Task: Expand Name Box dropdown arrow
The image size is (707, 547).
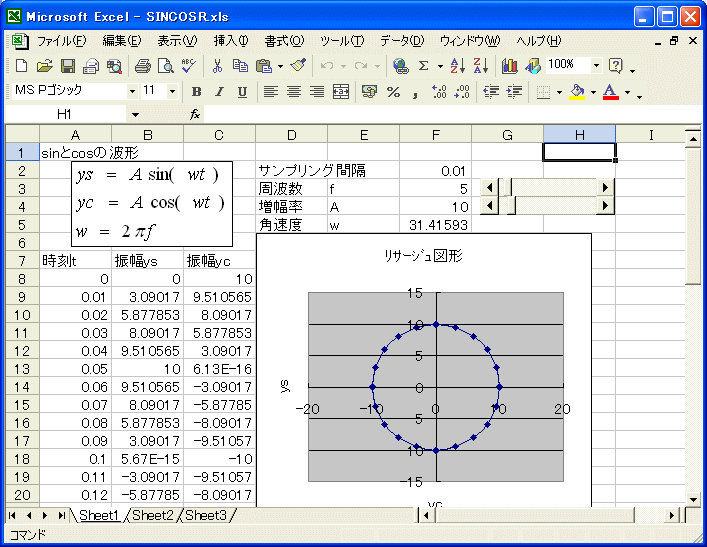Action: point(135,115)
